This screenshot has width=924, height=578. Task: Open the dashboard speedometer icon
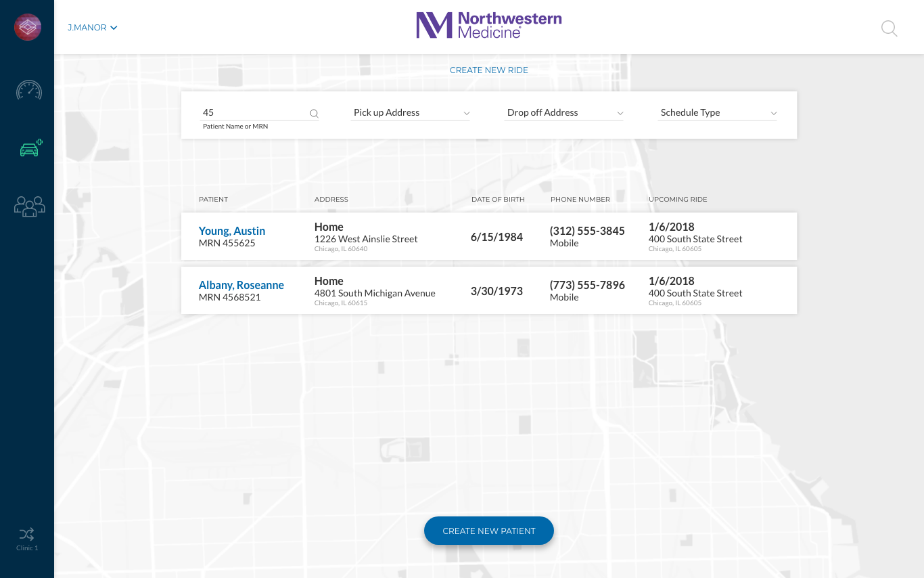tap(29, 91)
